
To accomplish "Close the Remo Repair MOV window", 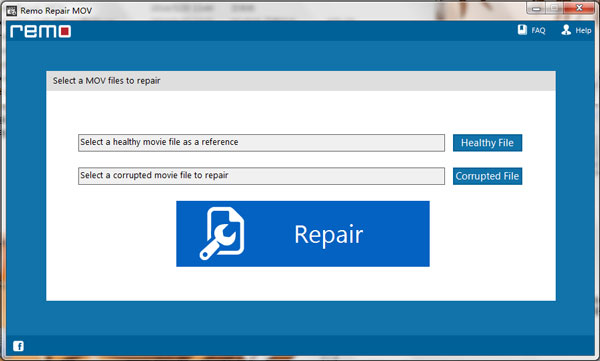I will point(579,8).
